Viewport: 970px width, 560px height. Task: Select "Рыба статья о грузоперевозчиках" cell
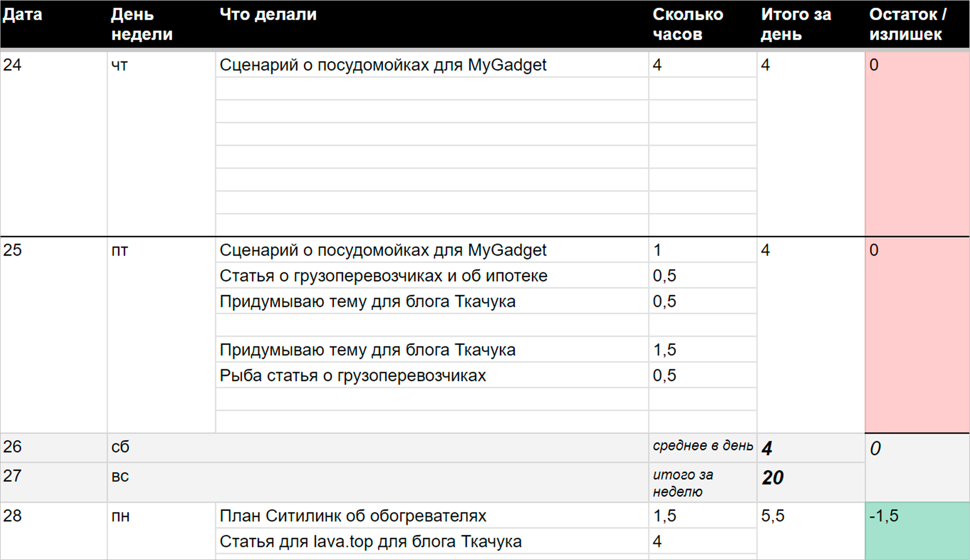coord(432,375)
